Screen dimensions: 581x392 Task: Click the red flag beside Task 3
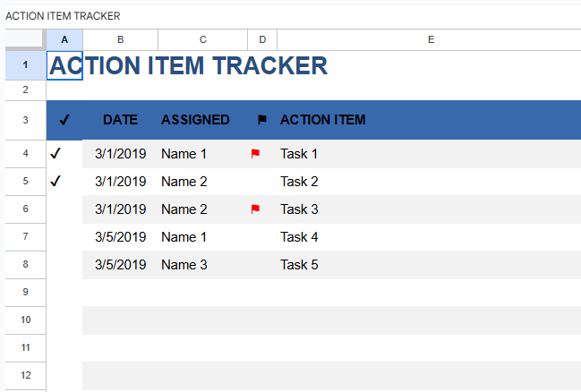pos(255,209)
